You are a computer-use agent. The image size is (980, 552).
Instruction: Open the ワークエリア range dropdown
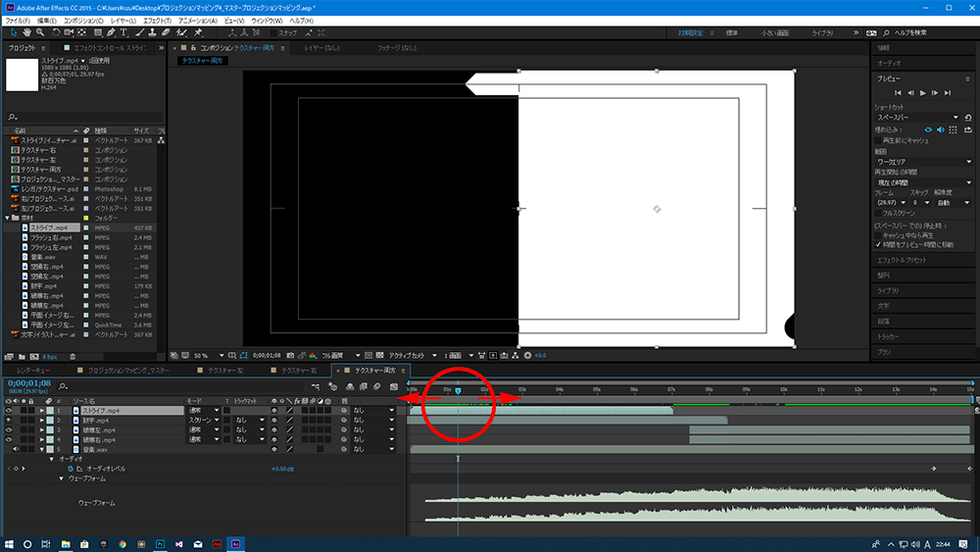pyautogui.click(x=923, y=161)
